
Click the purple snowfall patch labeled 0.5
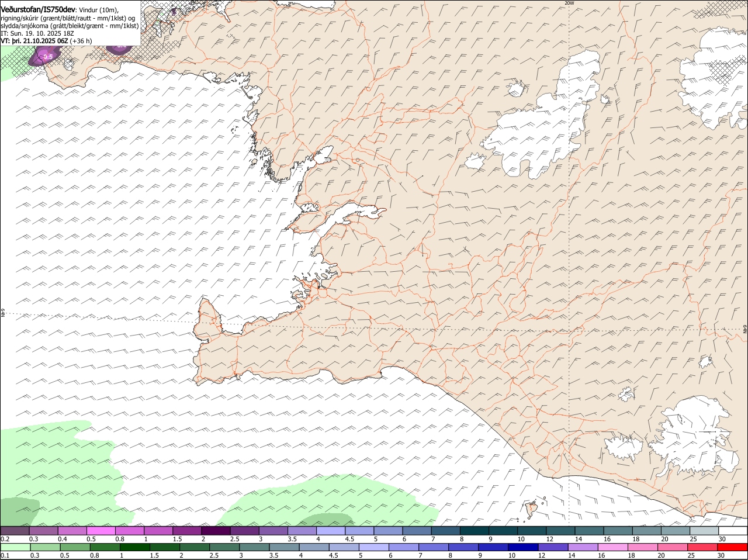tap(45, 56)
